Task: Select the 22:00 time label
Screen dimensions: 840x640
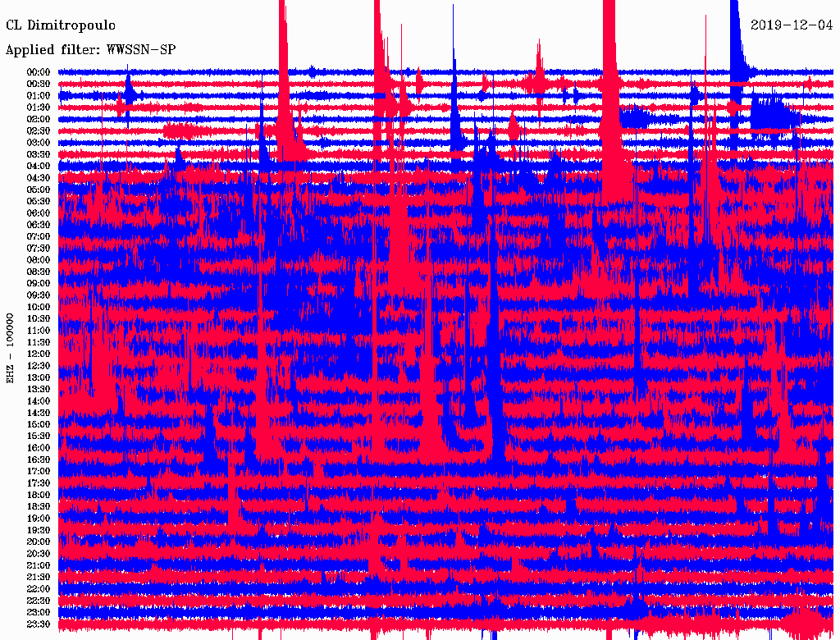Action: [x=38, y=588]
